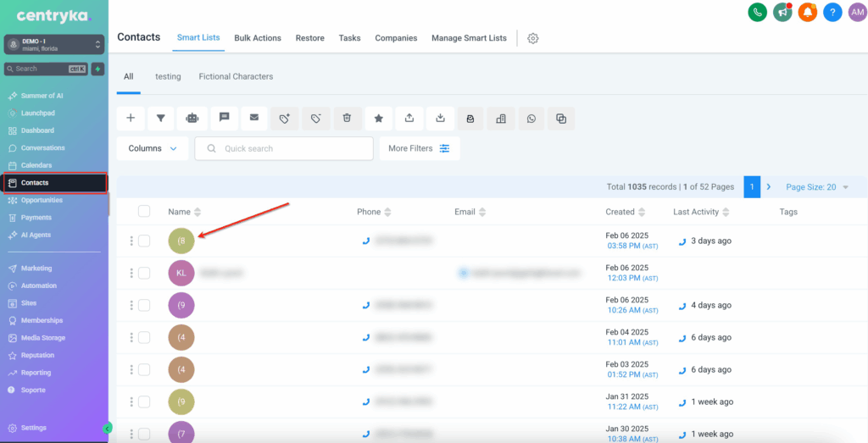Click the star icon in the contacts toolbar
868x443 pixels.
pyautogui.click(x=378, y=119)
